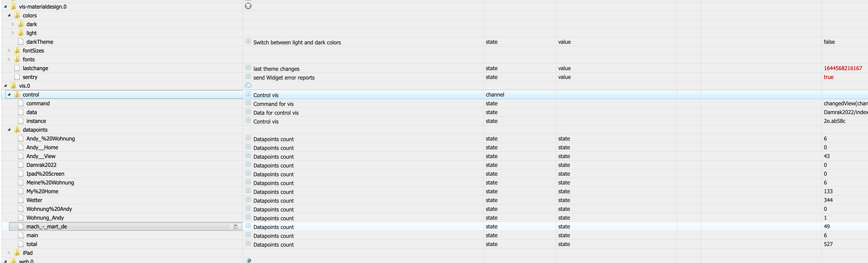Expand the light folder
The width and height of the screenshot is (868, 263).
pyautogui.click(x=13, y=33)
